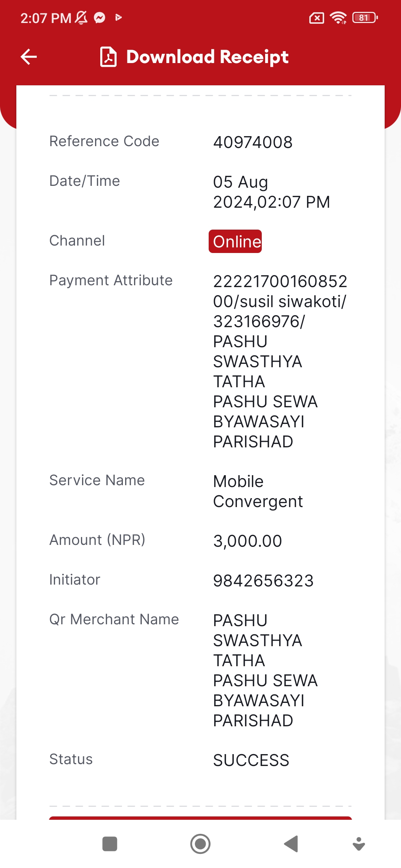Screen dimensions: 401x868
Task: Tap the play-shaped notification icon in status bar
Action: click(118, 17)
